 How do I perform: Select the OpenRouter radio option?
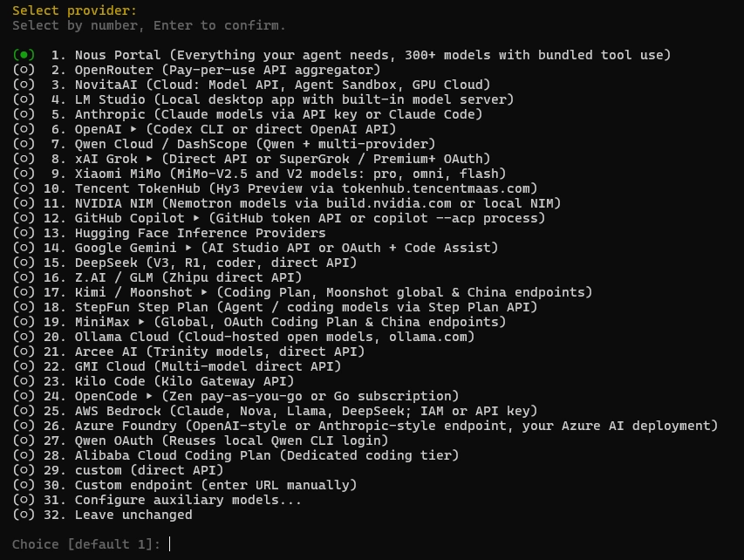(x=24, y=70)
